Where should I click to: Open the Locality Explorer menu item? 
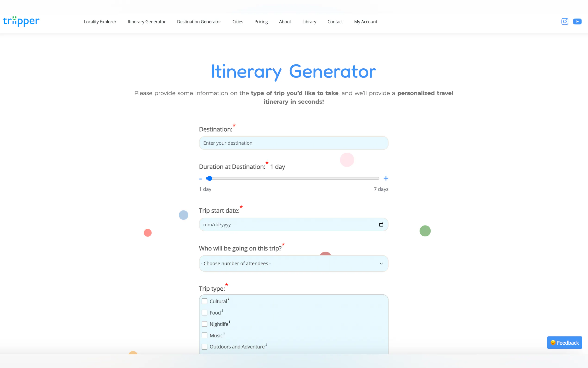pyautogui.click(x=100, y=22)
